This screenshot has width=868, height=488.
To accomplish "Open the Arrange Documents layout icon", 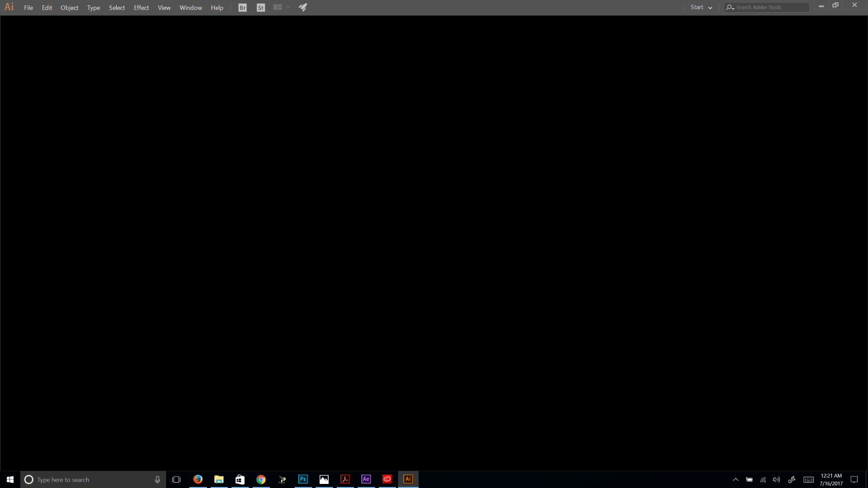I will click(x=278, y=7).
